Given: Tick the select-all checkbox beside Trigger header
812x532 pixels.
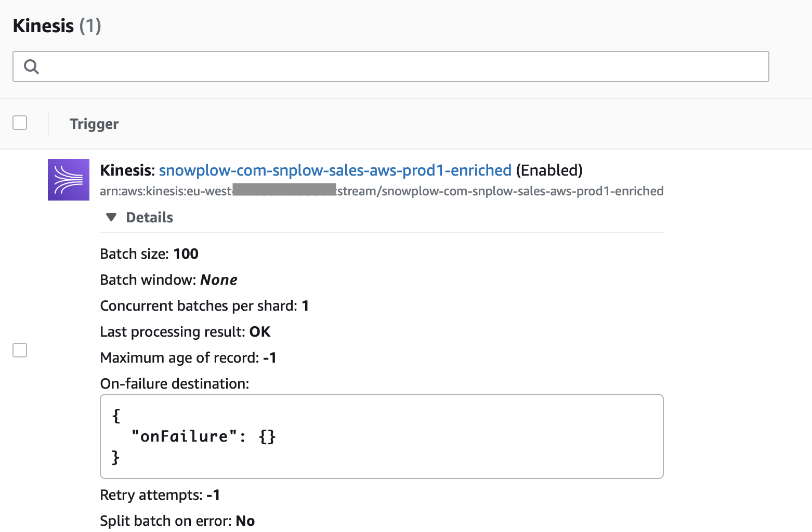Looking at the screenshot, I should 20,123.
